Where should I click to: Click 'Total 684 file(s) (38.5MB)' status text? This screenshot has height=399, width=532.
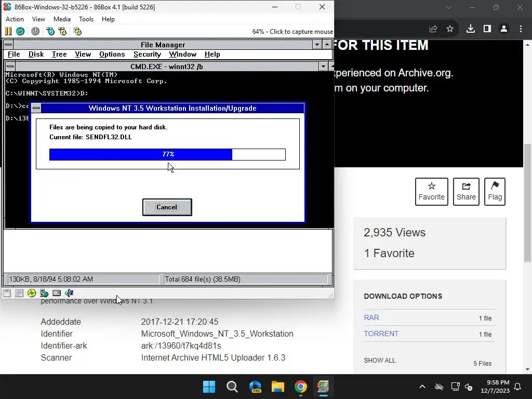pyautogui.click(x=203, y=279)
